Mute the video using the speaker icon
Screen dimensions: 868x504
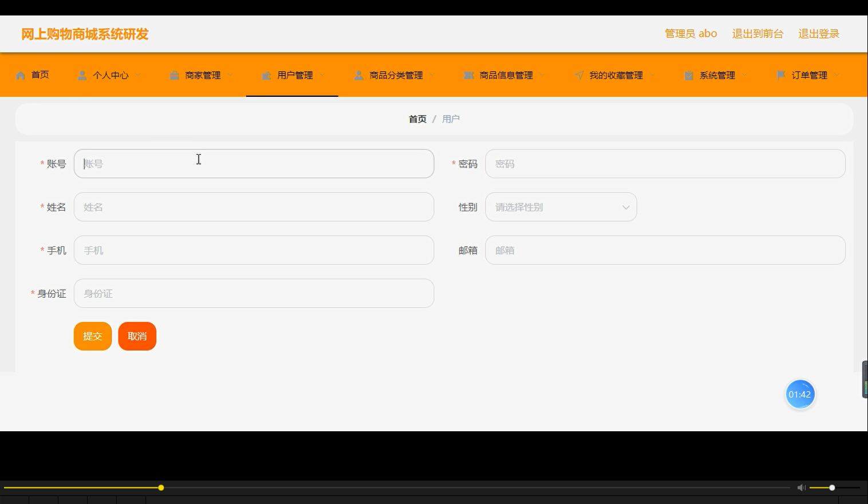coord(802,487)
